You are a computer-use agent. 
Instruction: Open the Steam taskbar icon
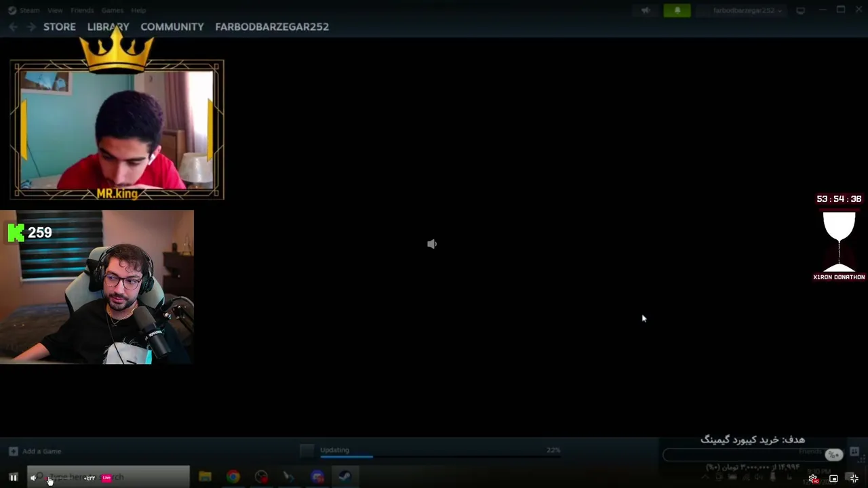point(345,477)
